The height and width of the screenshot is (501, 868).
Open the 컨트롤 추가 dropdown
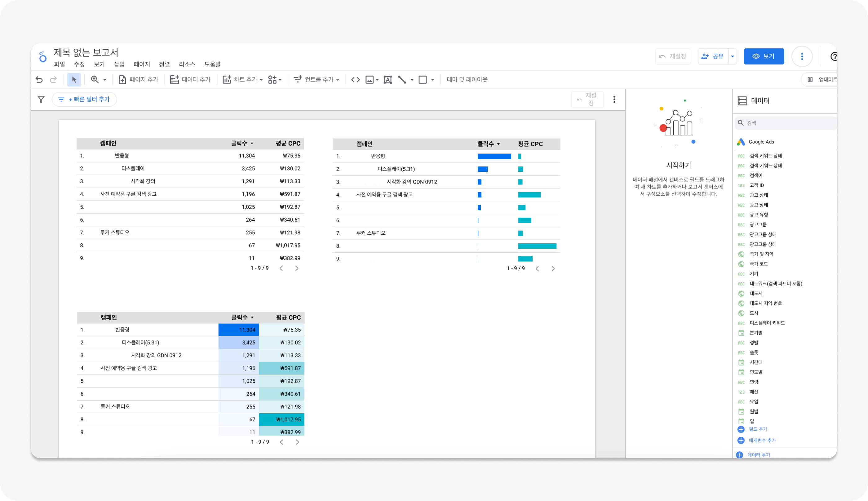[317, 79]
